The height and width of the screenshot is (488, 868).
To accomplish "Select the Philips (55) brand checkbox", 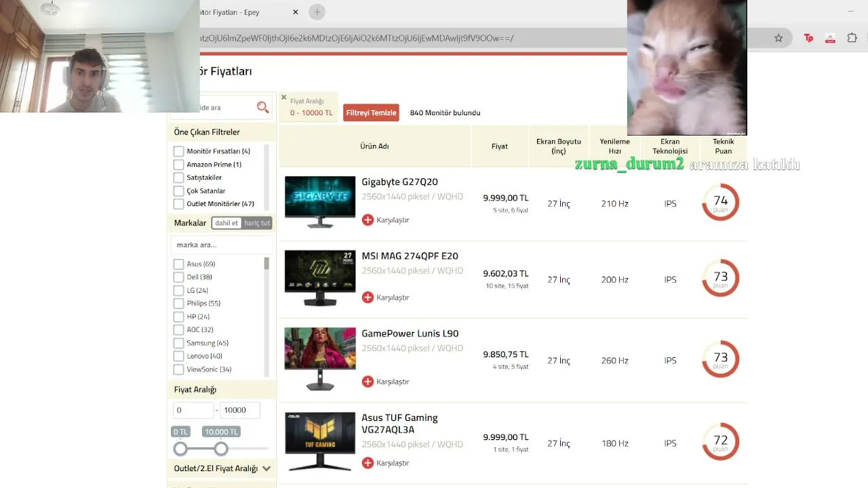I will pyautogui.click(x=178, y=304).
